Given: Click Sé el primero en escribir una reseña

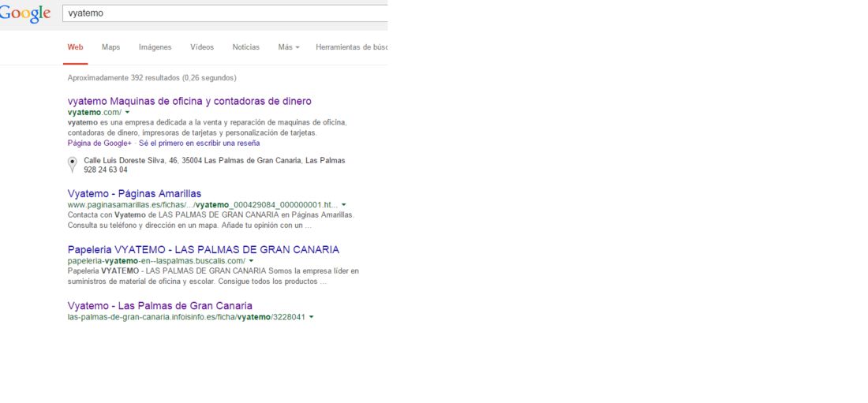Looking at the screenshot, I should [200, 143].
